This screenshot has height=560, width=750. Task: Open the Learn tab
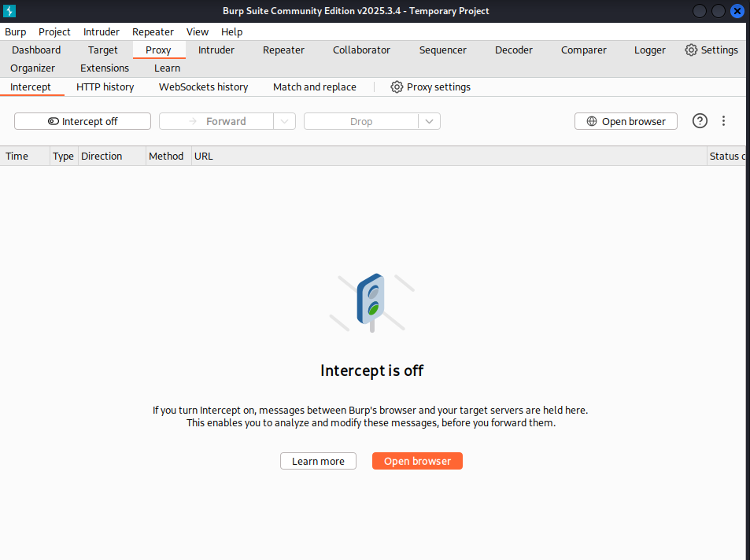click(x=168, y=68)
